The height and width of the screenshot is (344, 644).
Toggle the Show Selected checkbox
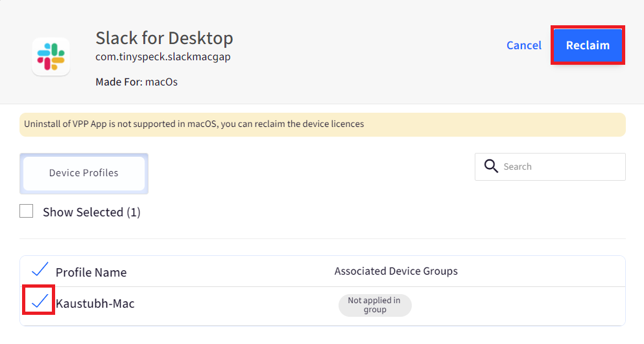(27, 211)
